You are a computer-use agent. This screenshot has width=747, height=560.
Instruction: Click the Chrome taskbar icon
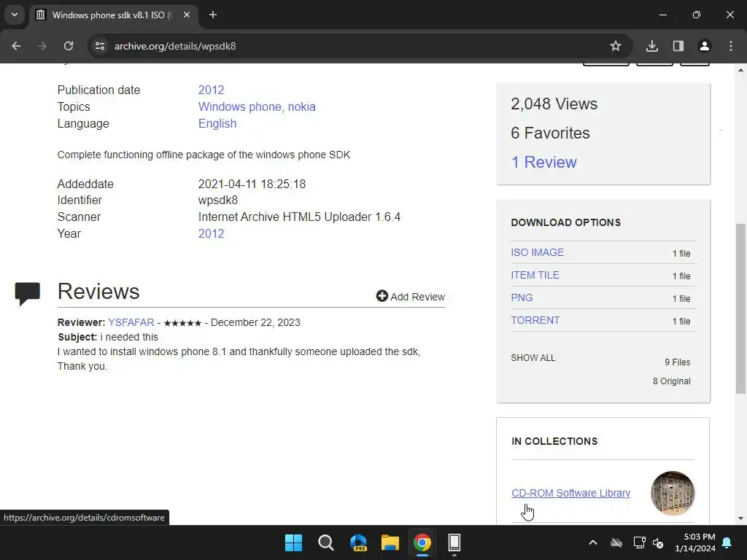tap(422, 542)
